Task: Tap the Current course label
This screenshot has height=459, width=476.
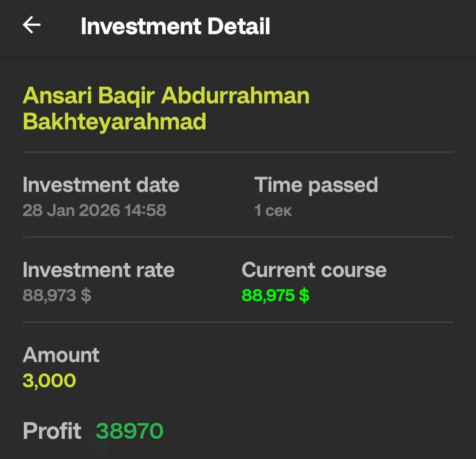Action: 314,270
